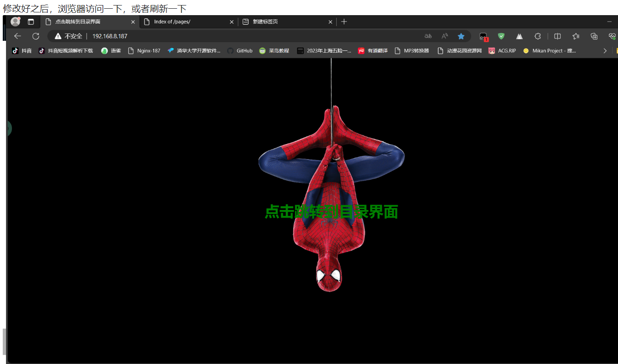Screen dimensions: 618x364
Task: Open the 动漫花园资源网 bookmark
Action: click(460, 51)
